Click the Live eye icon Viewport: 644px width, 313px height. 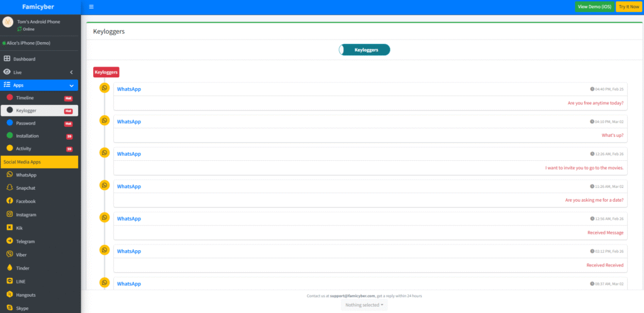6,72
